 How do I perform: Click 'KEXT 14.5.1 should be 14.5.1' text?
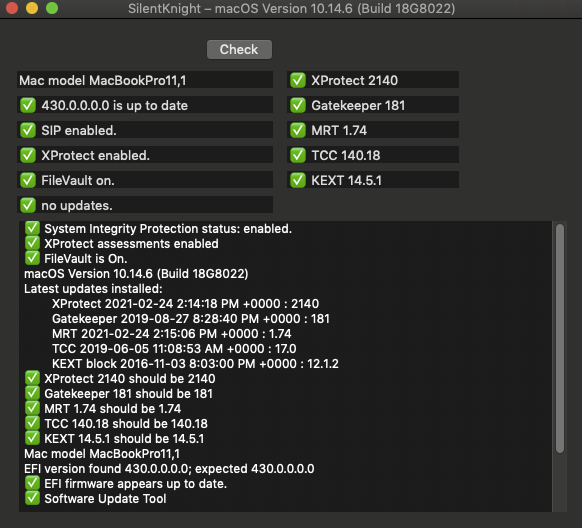[124, 439]
